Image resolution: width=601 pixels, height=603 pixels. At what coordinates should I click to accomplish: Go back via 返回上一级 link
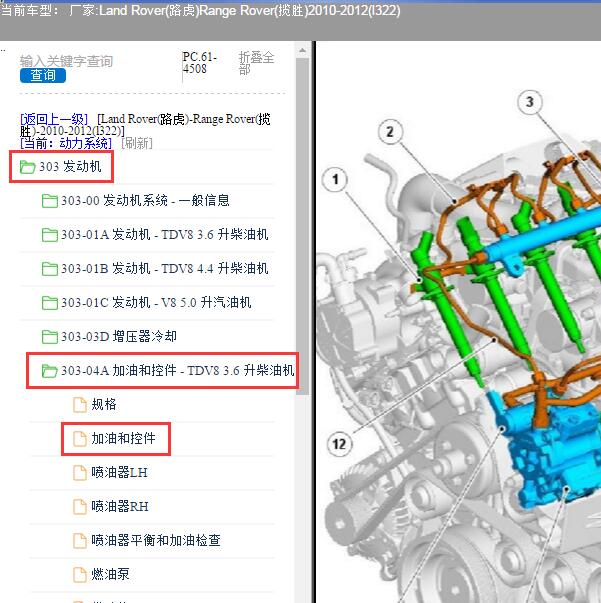pyautogui.click(x=54, y=119)
